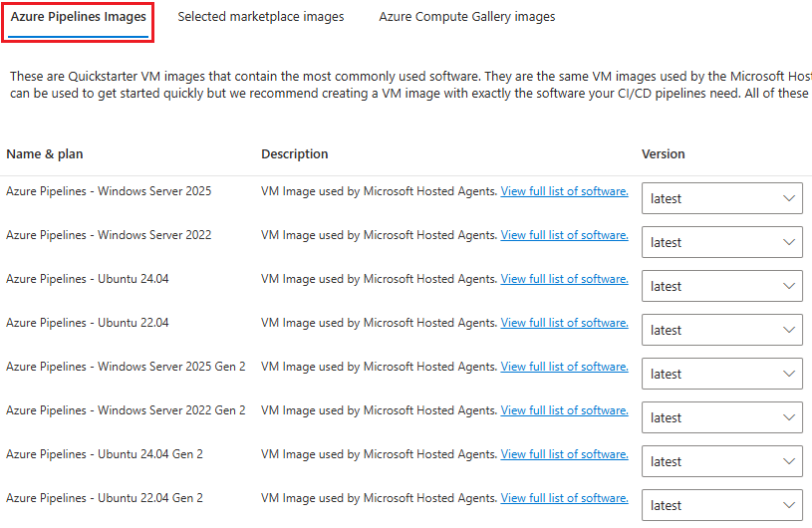Screen dimensions: 812x528
Task: Select 'Azure Pipelines - Windows Server 2022' name
Action: tap(109, 235)
